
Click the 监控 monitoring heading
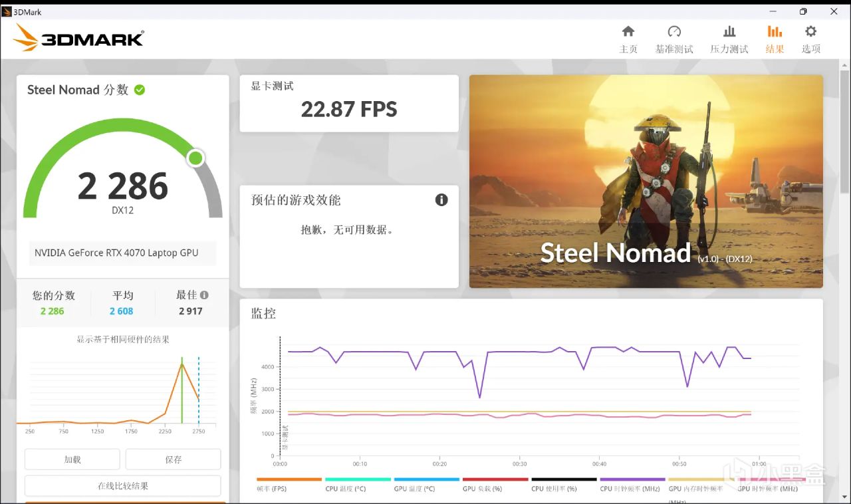[263, 313]
